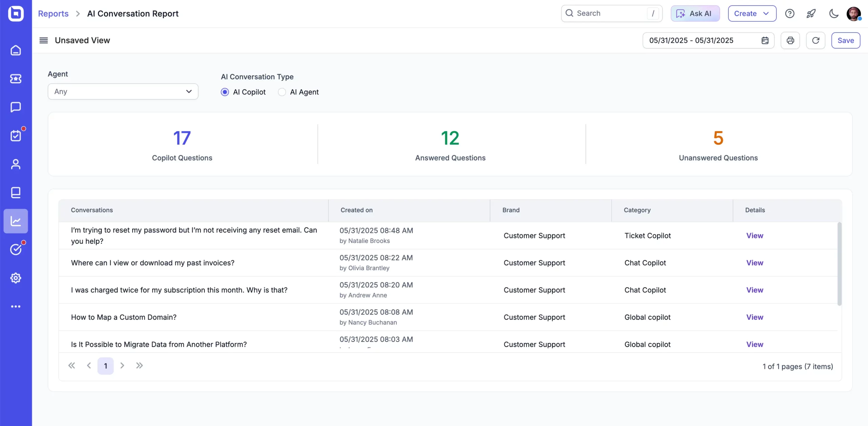Click 'by Natalie Brooks' author text

[x=365, y=241]
